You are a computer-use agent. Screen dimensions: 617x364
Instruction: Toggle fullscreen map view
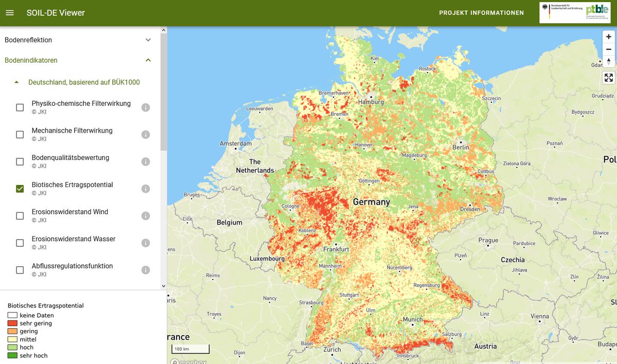click(x=608, y=78)
